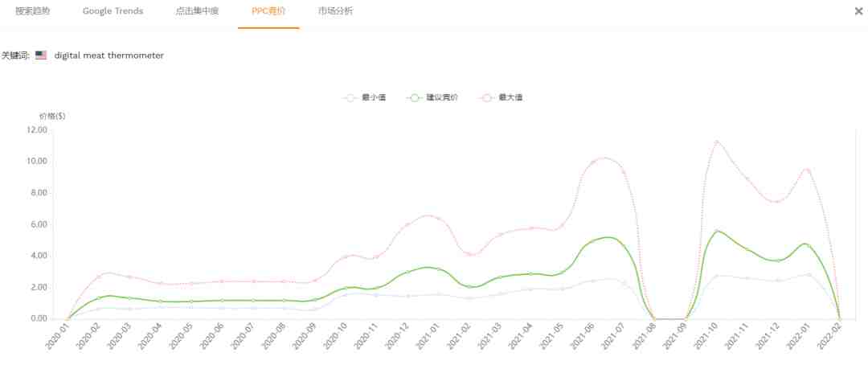The height and width of the screenshot is (365, 868).
Task: Click the US flag icon beside the keyword
Action: point(41,55)
